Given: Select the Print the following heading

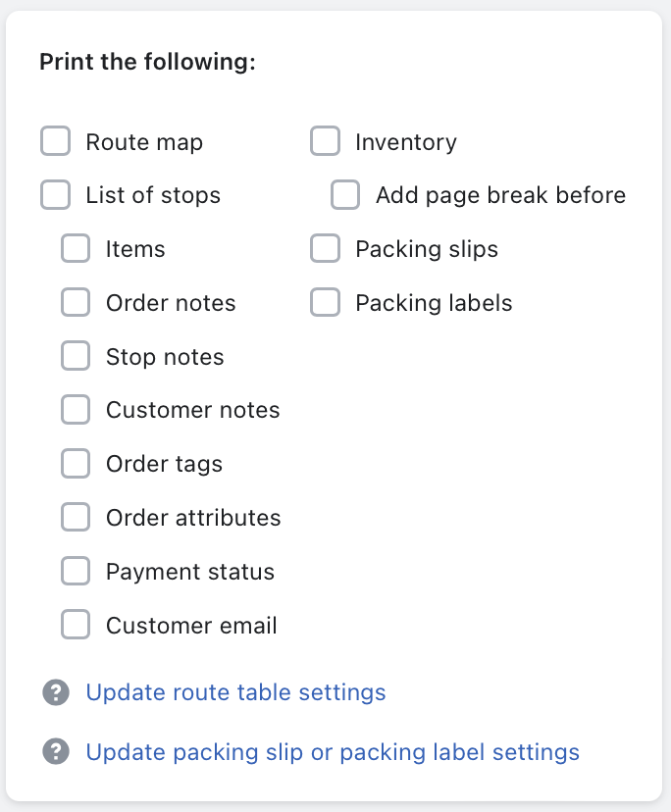Looking at the screenshot, I should point(147,62).
